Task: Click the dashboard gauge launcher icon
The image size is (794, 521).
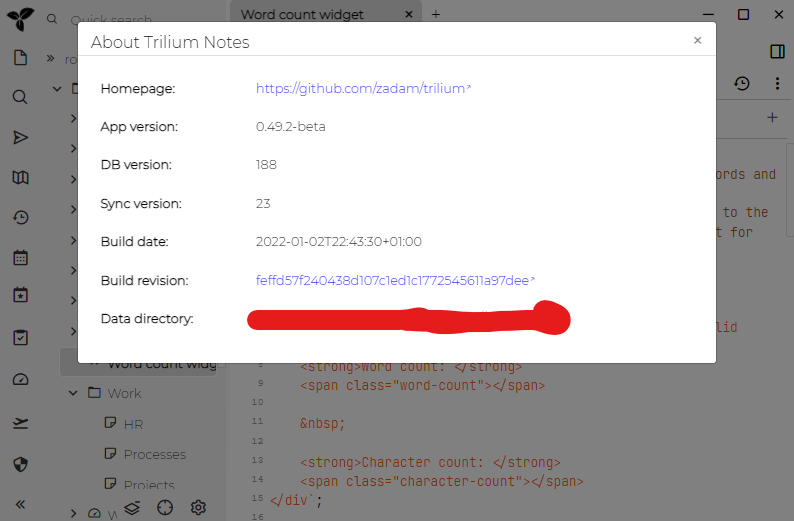Action: click(20, 379)
